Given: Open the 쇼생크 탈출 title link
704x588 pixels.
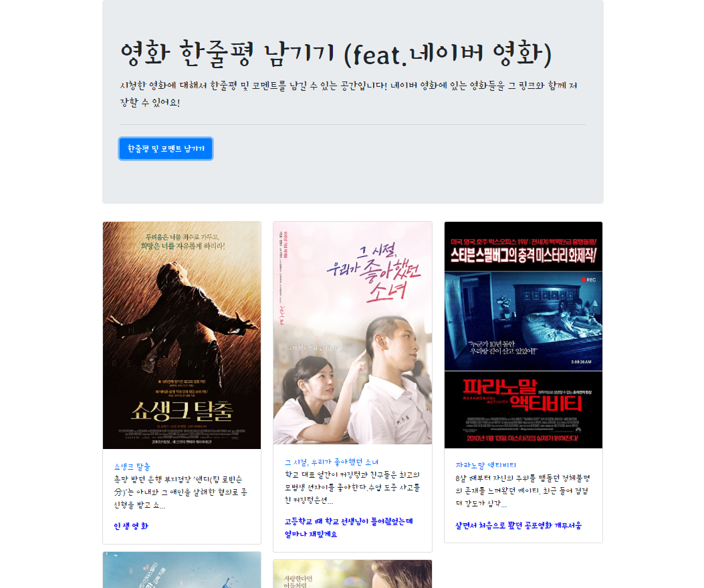Looking at the screenshot, I should pos(132,467).
